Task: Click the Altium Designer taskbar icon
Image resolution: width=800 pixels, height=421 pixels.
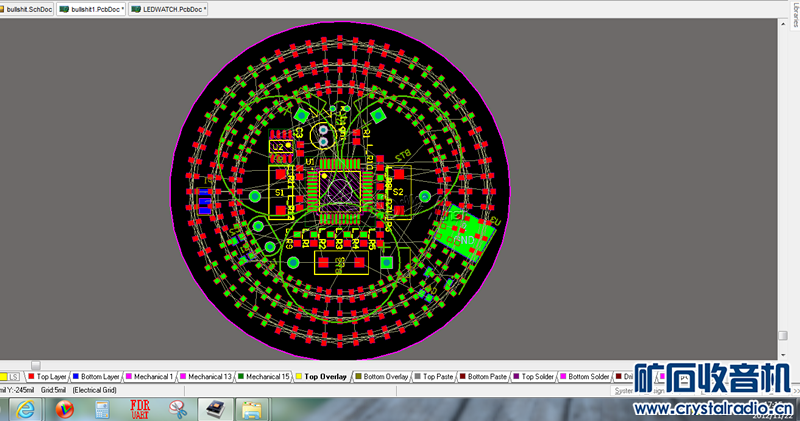Action: click(213, 409)
